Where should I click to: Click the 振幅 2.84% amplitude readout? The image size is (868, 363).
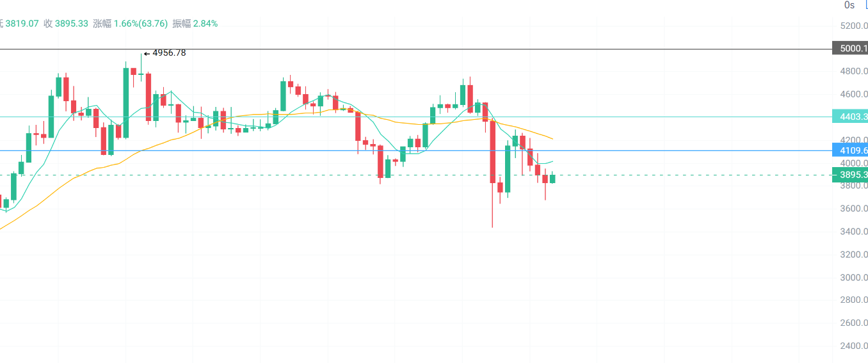tap(195, 23)
